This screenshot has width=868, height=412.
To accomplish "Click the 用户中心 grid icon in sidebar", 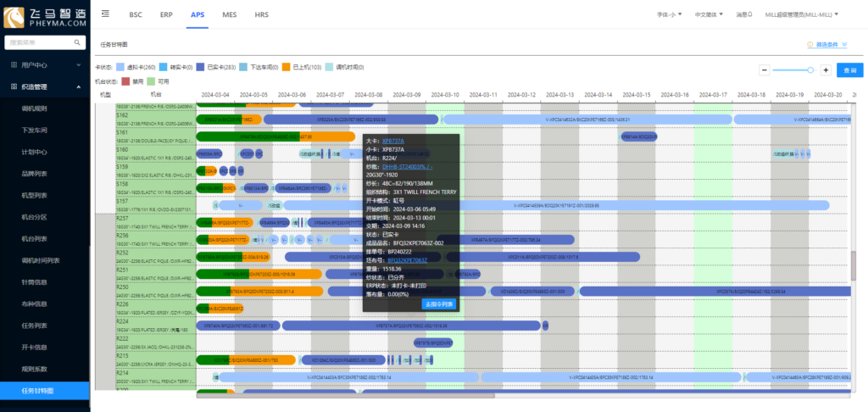I will point(13,64).
